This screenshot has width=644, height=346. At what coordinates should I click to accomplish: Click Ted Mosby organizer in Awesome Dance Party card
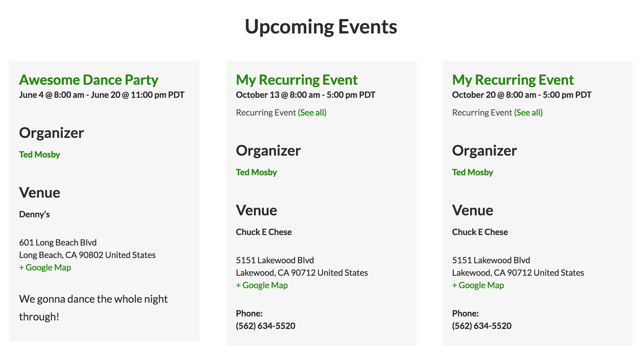[x=39, y=155]
